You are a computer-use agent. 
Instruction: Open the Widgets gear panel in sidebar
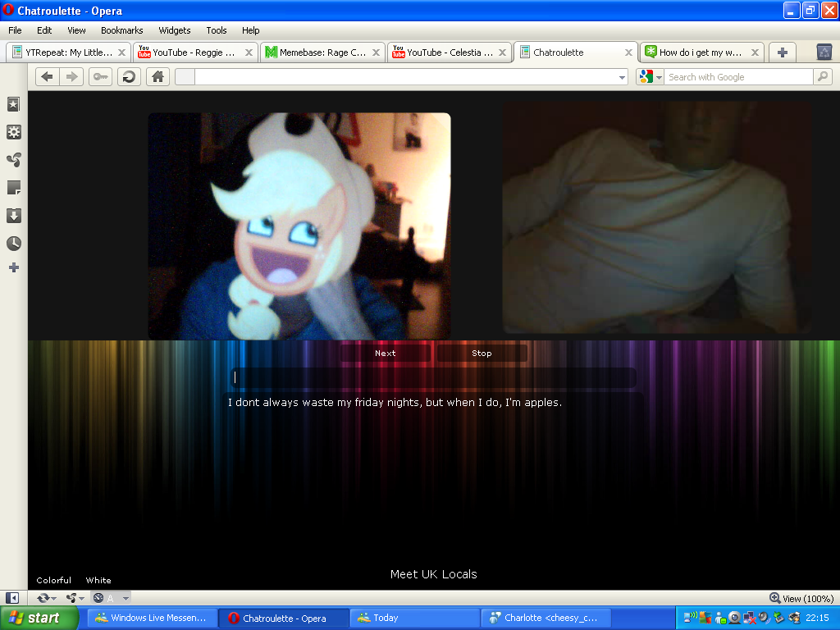pos(13,132)
